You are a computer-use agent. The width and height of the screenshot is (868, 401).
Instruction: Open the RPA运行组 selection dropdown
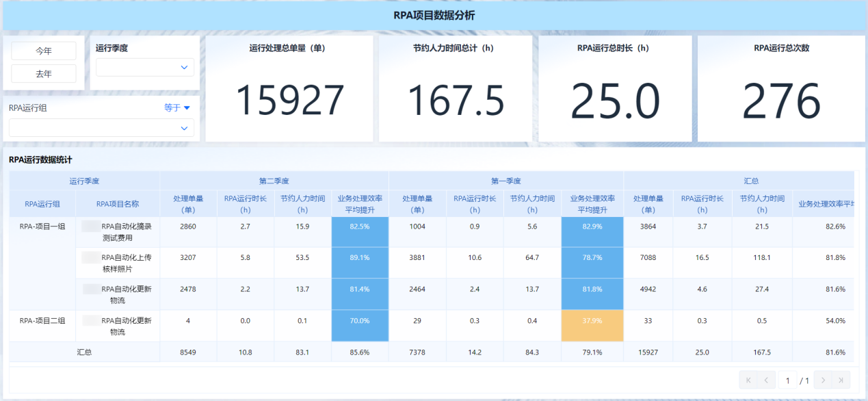click(101, 128)
